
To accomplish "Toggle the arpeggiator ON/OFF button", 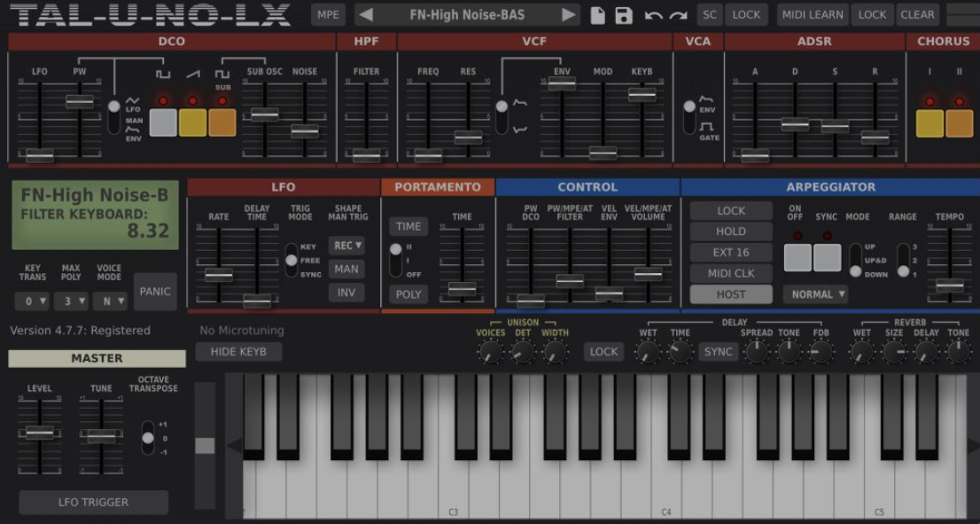I will [x=797, y=258].
